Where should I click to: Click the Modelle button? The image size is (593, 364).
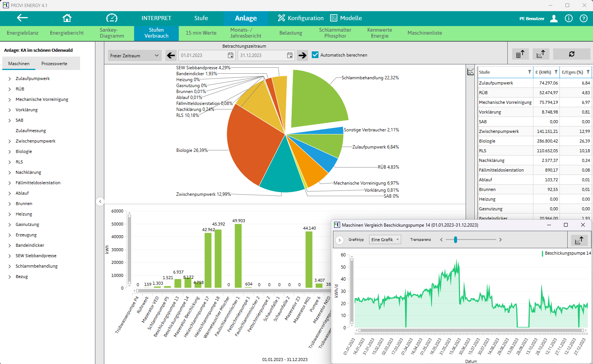[x=346, y=18]
